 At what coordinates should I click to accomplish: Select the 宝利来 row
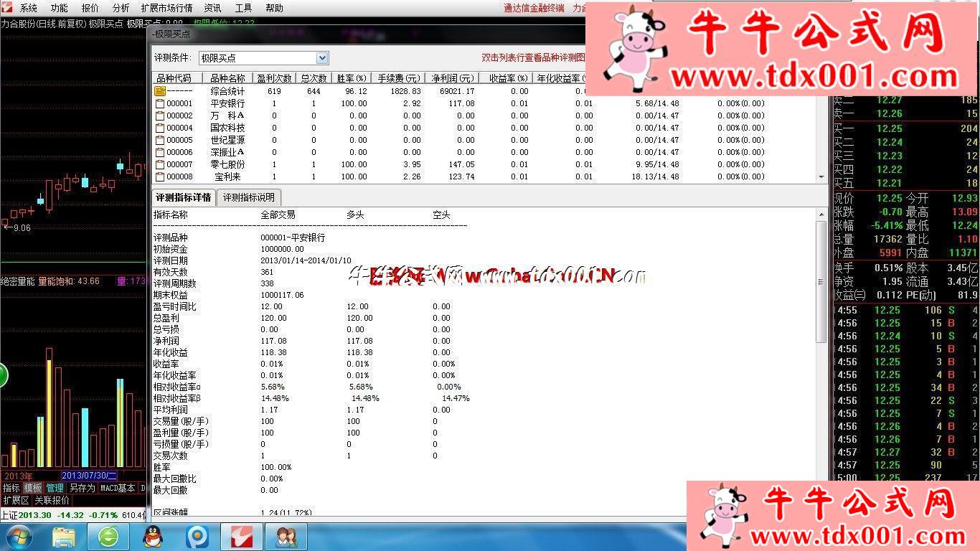484,176
